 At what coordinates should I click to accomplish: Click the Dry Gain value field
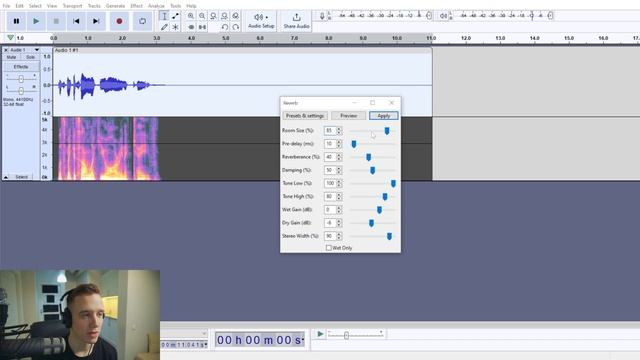click(x=330, y=223)
